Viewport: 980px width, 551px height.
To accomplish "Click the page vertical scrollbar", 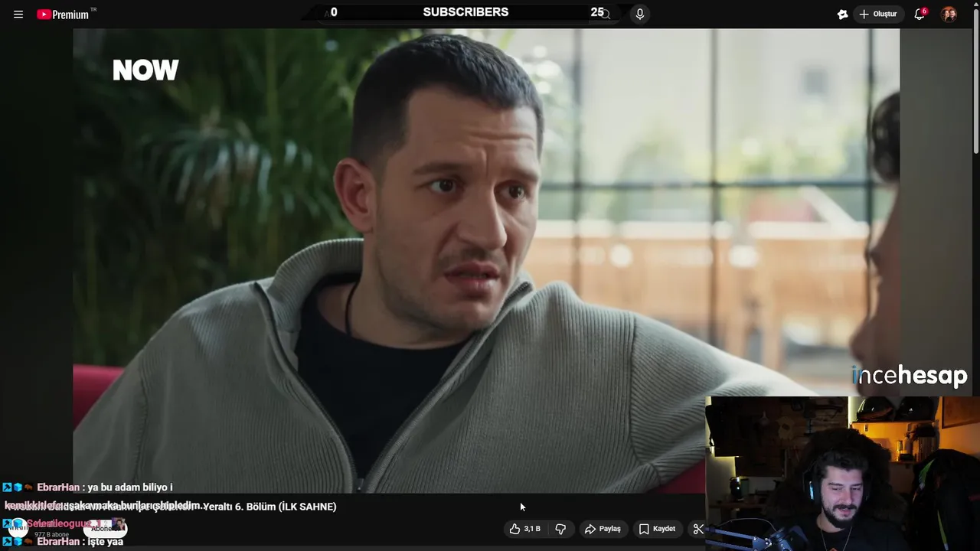I will pyautogui.click(x=975, y=80).
